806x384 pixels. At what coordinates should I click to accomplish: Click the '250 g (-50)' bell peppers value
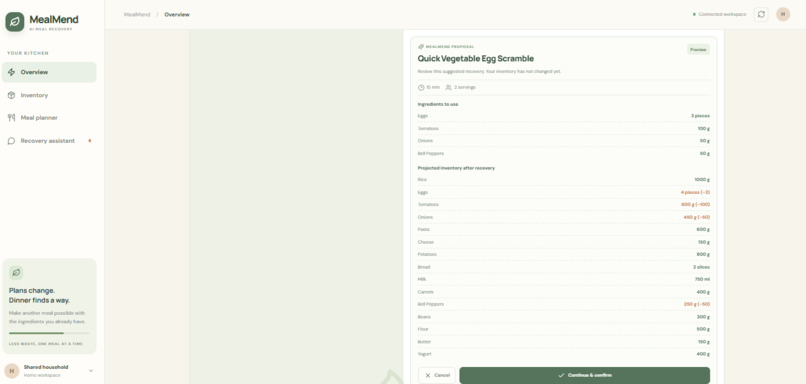[697, 304]
